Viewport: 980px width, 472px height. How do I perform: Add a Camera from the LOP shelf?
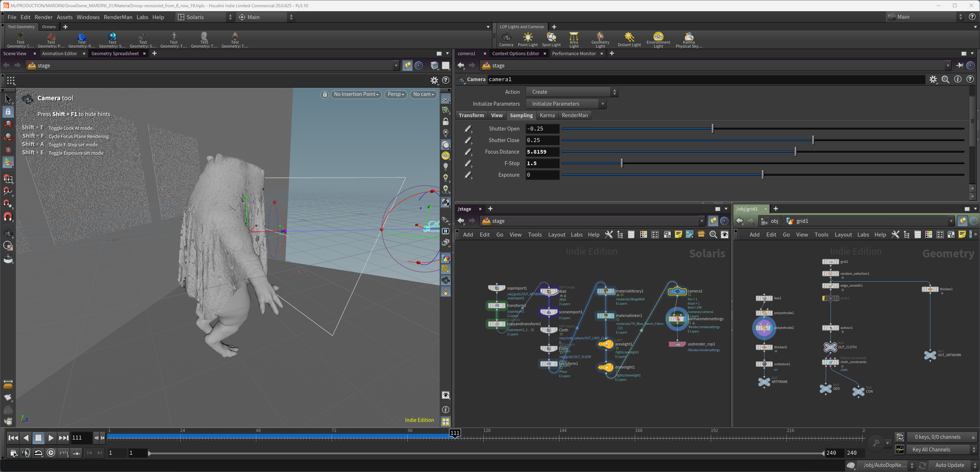click(x=506, y=39)
